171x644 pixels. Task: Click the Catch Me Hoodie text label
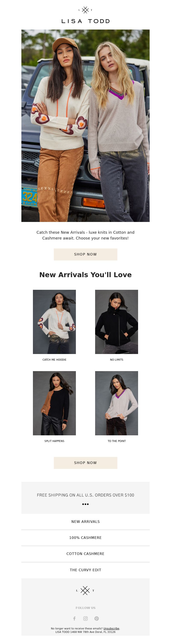tap(55, 360)
